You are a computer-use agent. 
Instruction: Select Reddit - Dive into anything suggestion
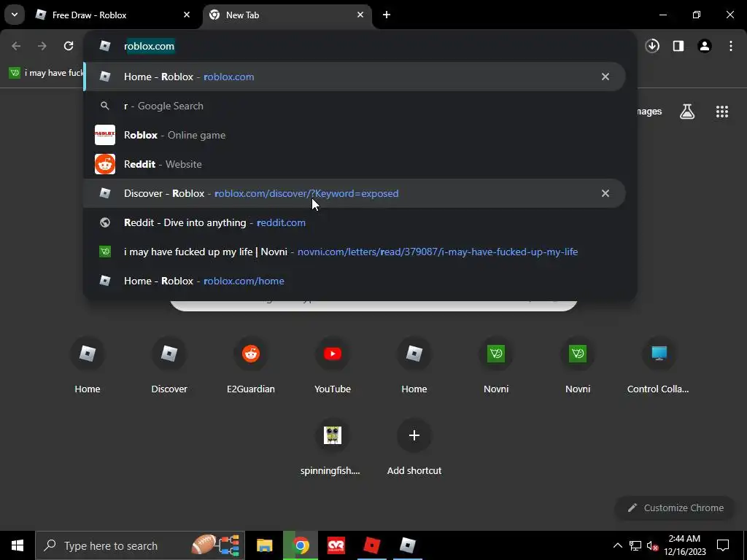point(355,222)
